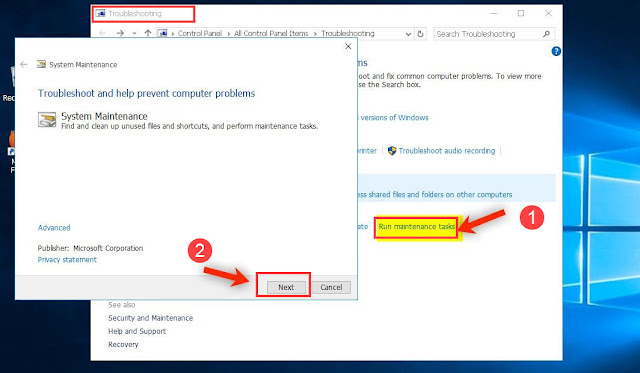This screenshot has height=373, width=640.
Task: Go back using the dialog's back arrow
Action: 24,64
